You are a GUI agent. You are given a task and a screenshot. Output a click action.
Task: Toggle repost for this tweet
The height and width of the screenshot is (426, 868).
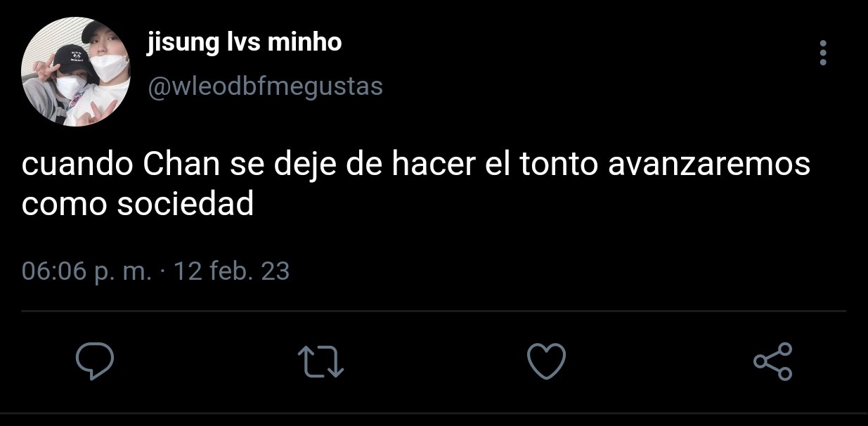321,361
